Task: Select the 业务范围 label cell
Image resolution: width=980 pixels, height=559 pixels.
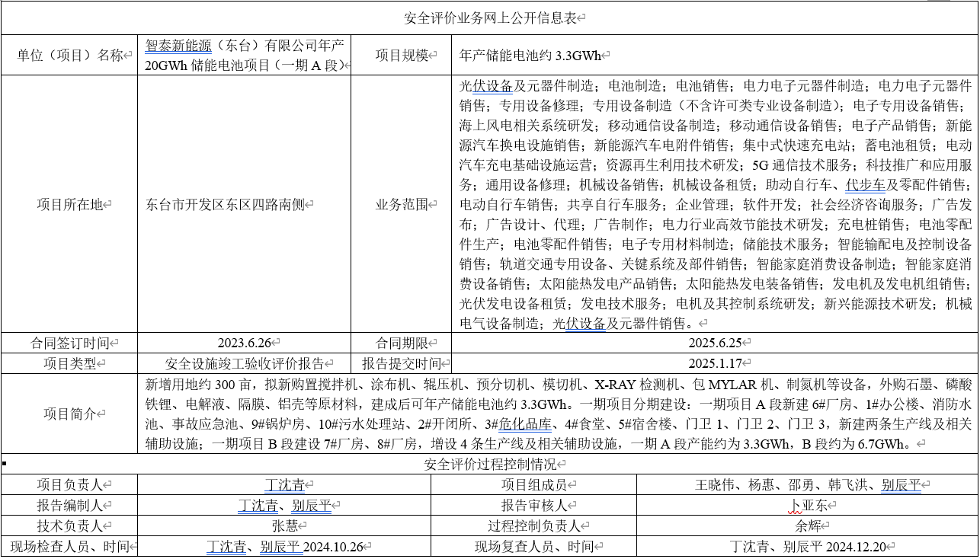Action: [x=404, y=204]
